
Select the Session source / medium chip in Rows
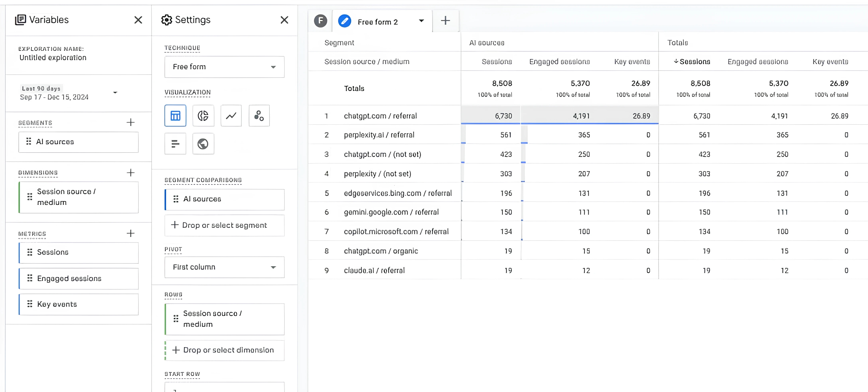pos(224,319)
